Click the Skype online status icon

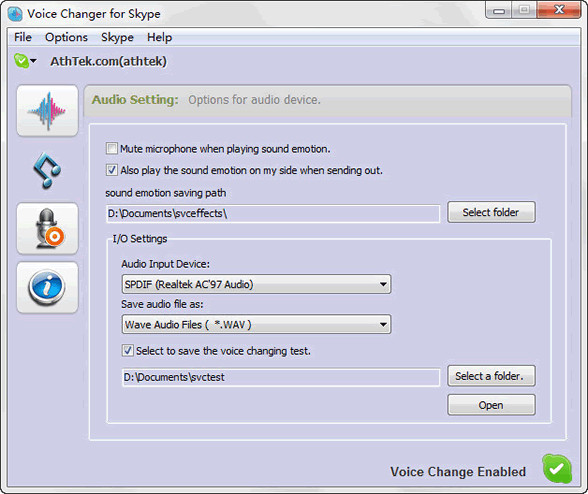(21, 61)
